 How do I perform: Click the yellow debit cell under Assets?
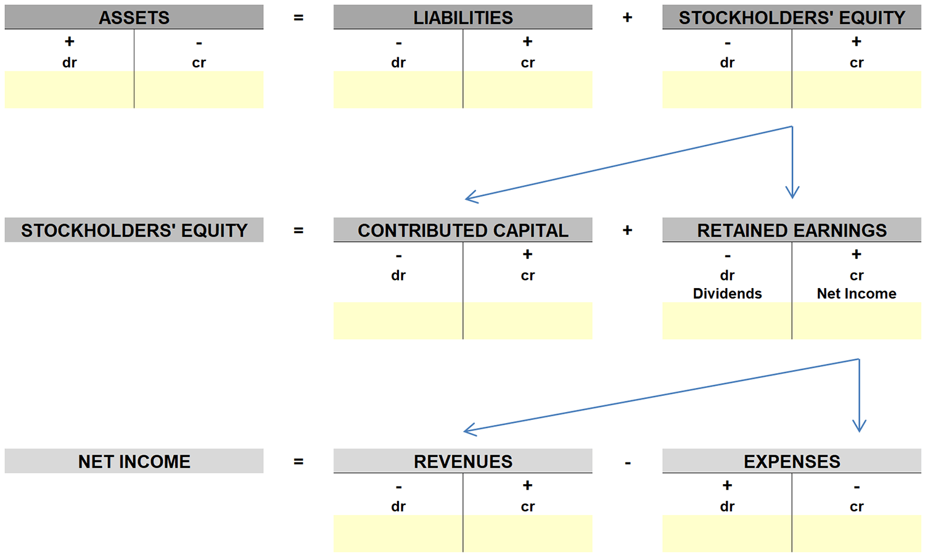pos(69,90)
